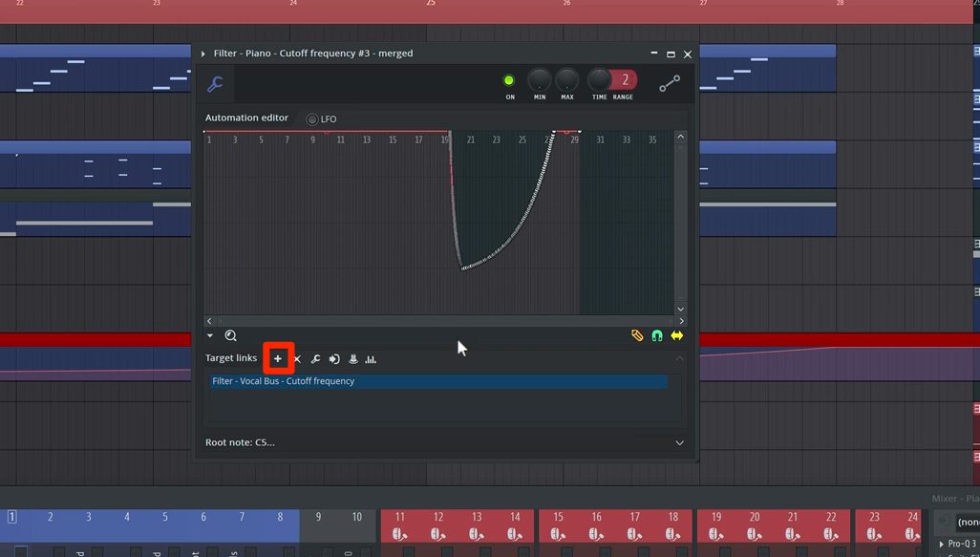Click the Pro-Q 3 plugin name
Screen dimensions: 980x557
pos(963,544)
